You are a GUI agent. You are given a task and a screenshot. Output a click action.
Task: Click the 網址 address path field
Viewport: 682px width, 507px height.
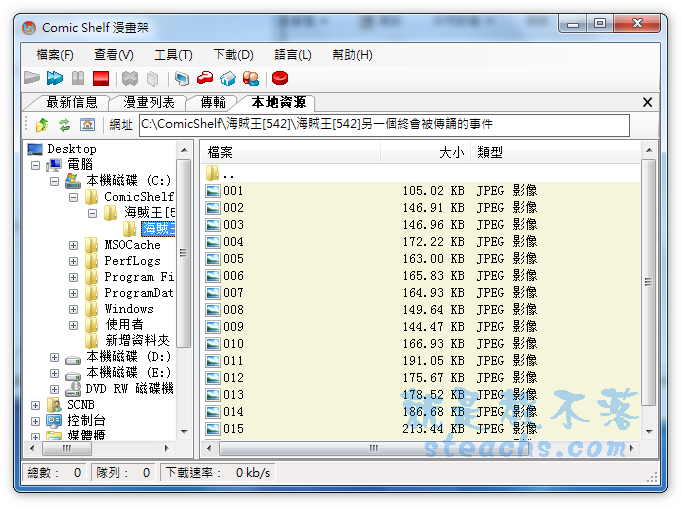click(384, 125)
